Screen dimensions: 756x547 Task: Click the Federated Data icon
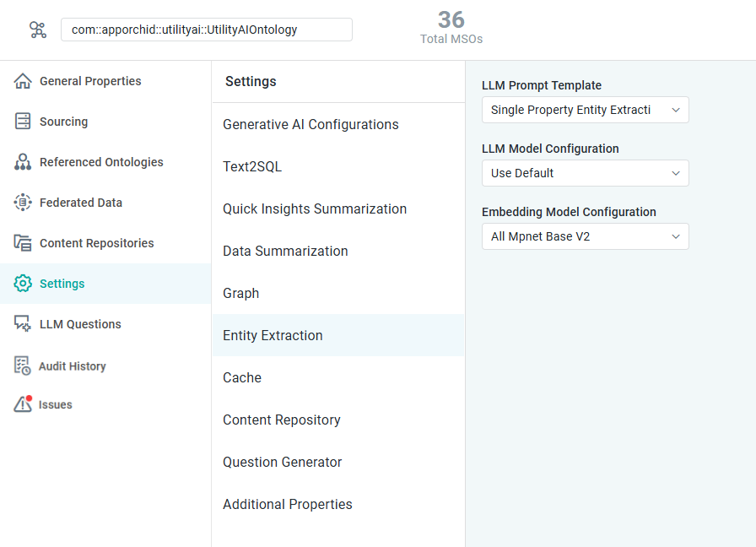[x=23, y=203]
